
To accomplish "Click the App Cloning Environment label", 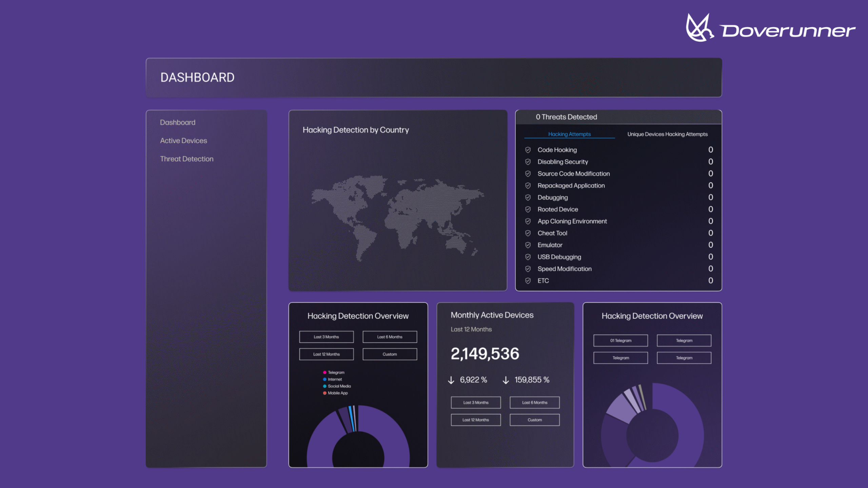I will [572, 221].
